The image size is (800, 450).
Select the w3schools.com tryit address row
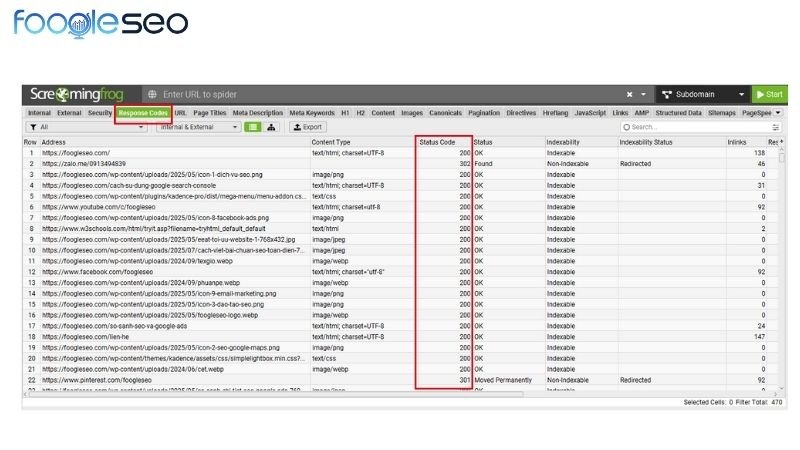coord(154,229)
